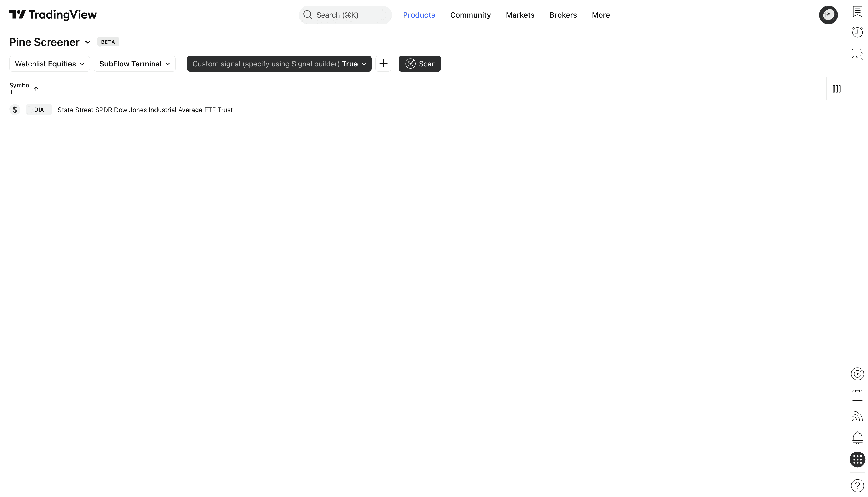
Task: Open the Products grid icon
Action: (x=857, y=459)
